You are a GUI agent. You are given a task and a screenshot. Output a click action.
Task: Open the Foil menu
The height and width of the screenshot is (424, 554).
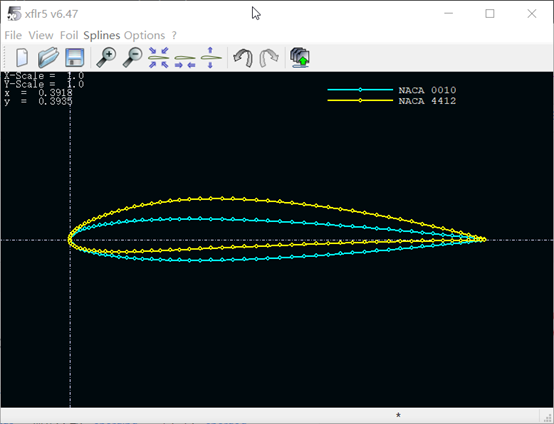tap(69, 35)
